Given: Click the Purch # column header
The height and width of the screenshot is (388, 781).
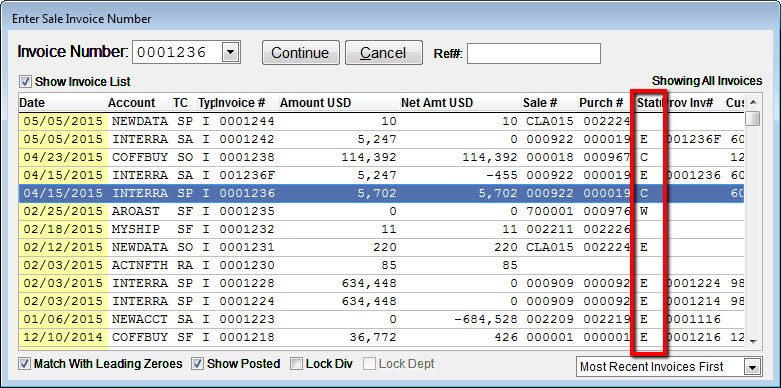Looking at the screenshot, I should tap(605, 103).
